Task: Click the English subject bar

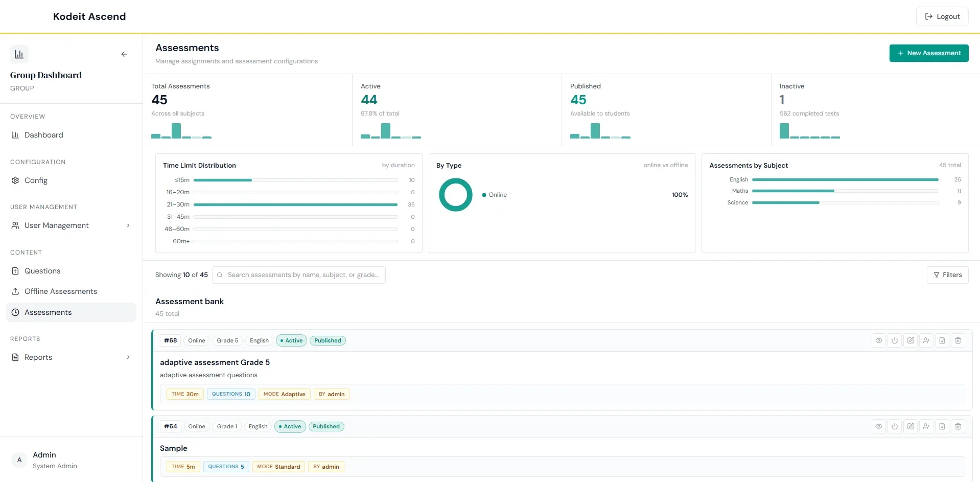Action: 845,180
